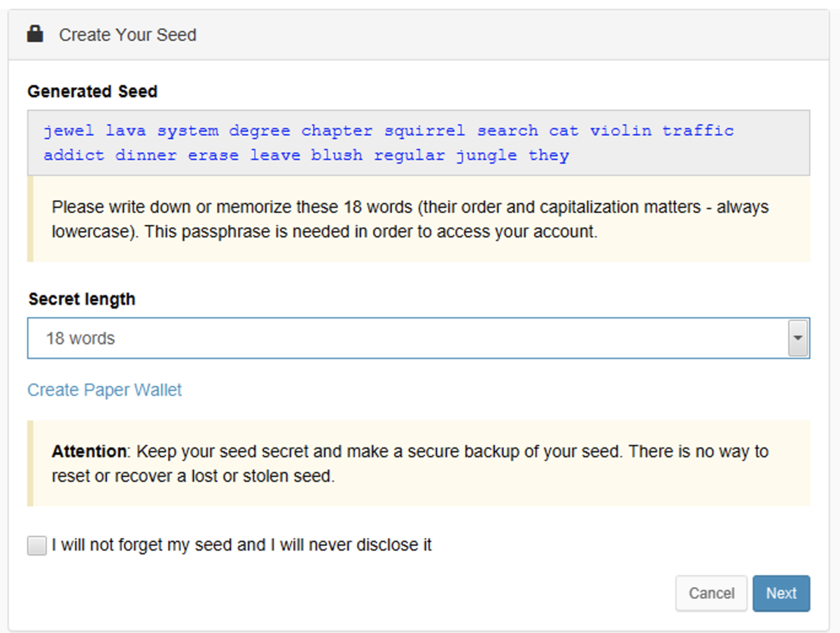Click the Secret length label

coord(81,299)
